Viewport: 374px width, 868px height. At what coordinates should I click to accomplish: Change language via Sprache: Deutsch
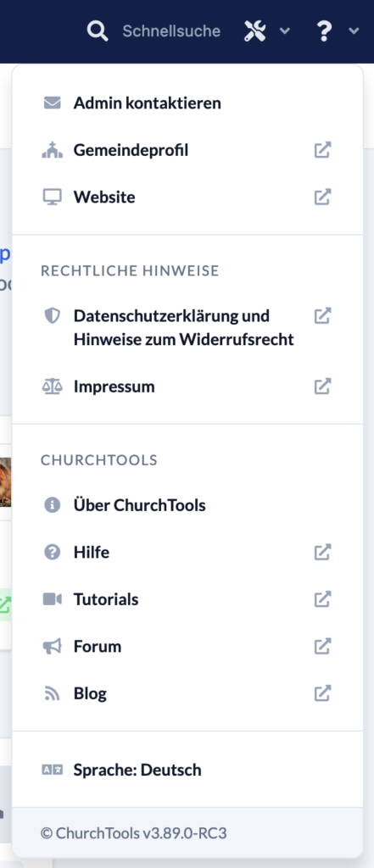click(x=187, y=770)
